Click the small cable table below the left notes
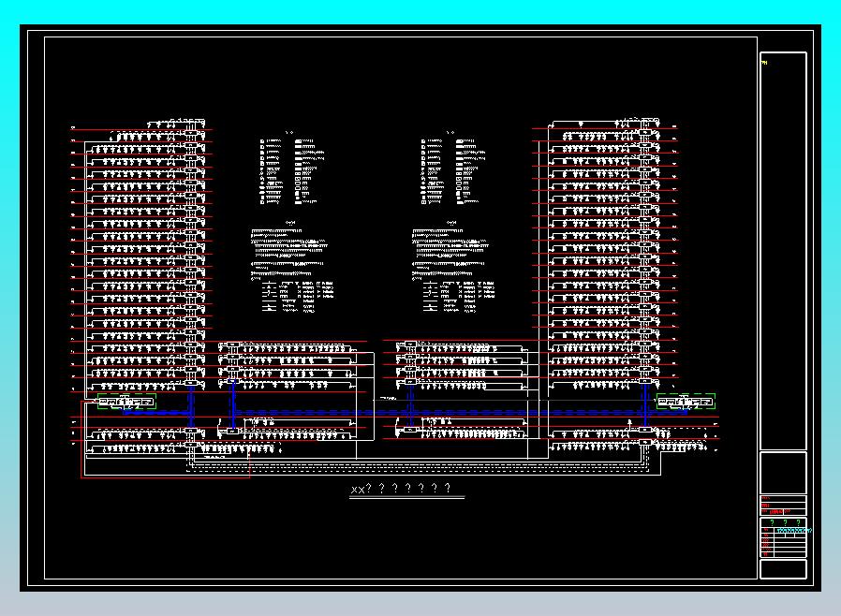The height and width of the screenshot is (616, 841). coord(298,297)
